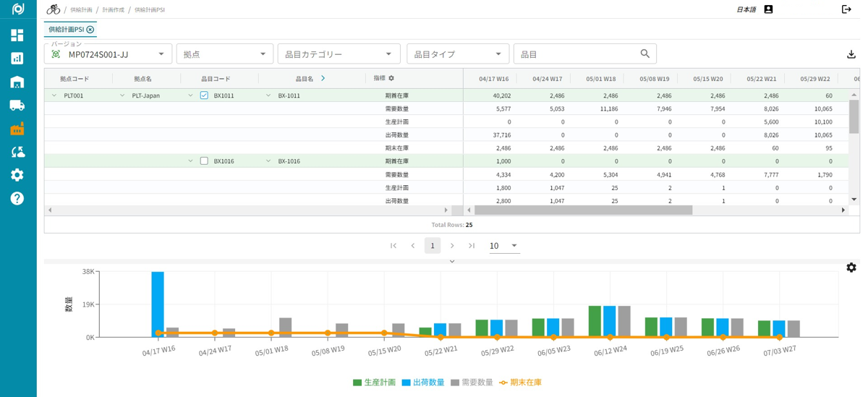Viewport: 868px width, 397px height.
Task: Click the logout icon in header
Action: 846,9
